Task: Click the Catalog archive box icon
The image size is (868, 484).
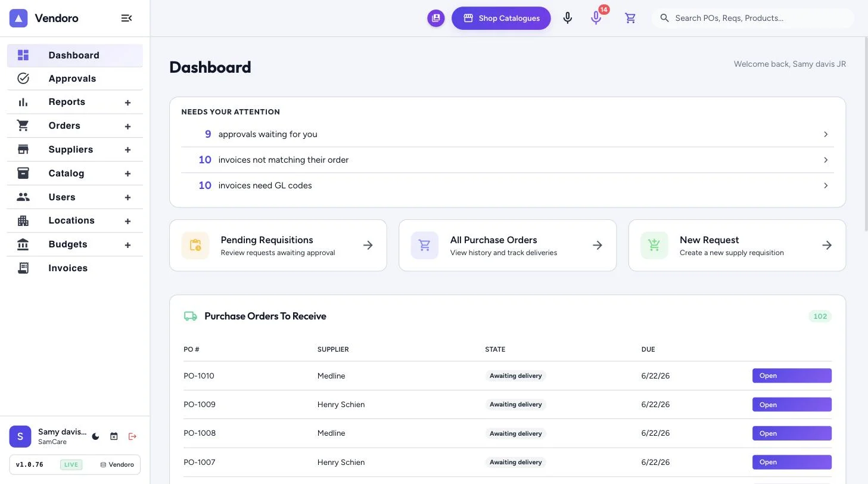Action: tap(23, 173)
